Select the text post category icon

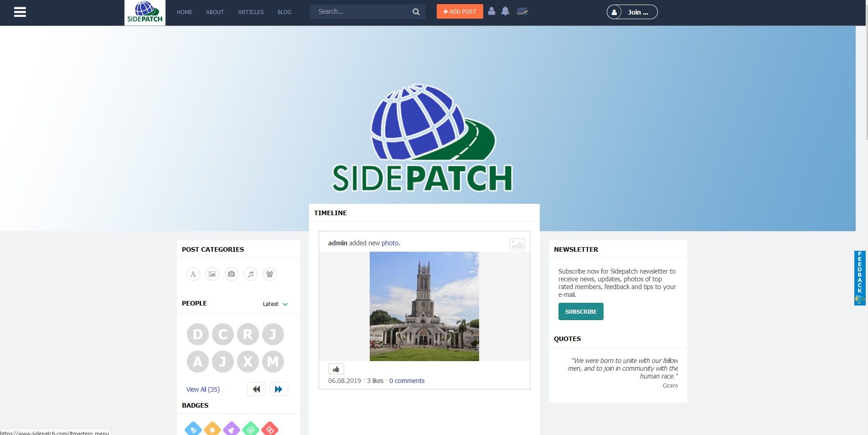click(x=193, y=274)
